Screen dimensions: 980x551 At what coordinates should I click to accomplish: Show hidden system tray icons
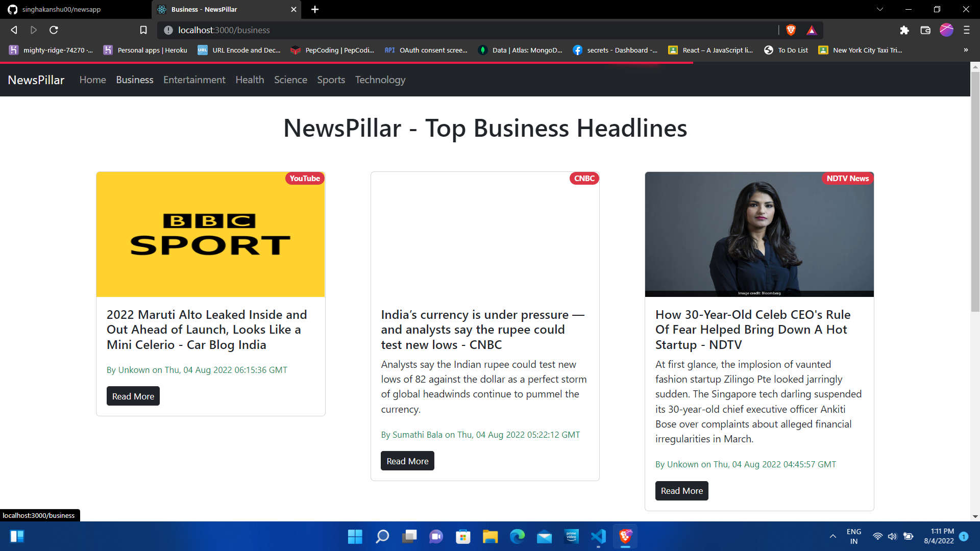coord(832,536)
